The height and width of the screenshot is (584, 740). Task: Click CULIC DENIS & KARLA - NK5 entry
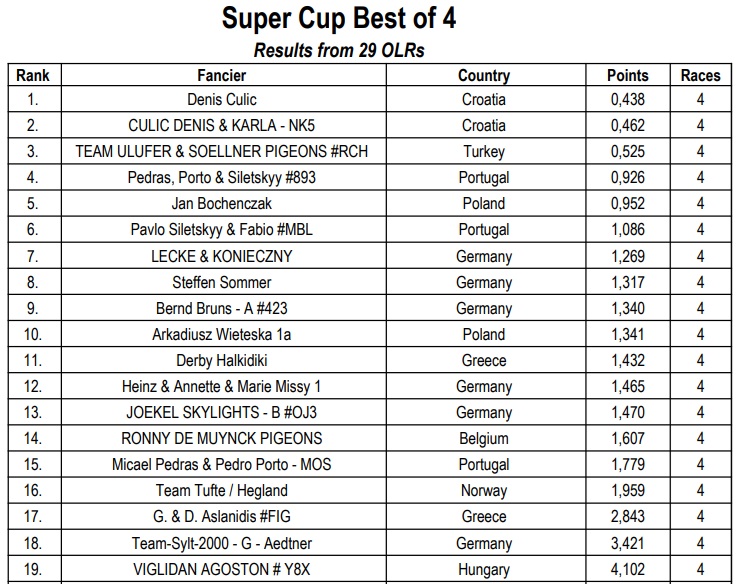(222, 126)
